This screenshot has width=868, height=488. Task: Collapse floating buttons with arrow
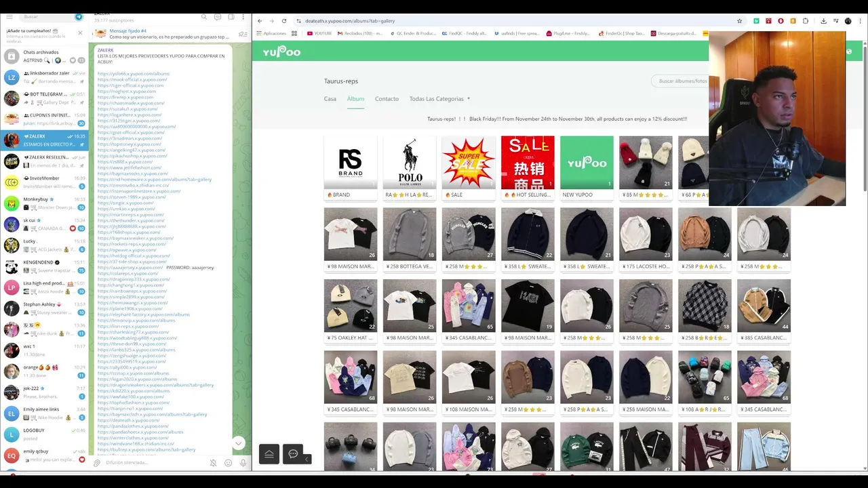(x=307, y=459)
